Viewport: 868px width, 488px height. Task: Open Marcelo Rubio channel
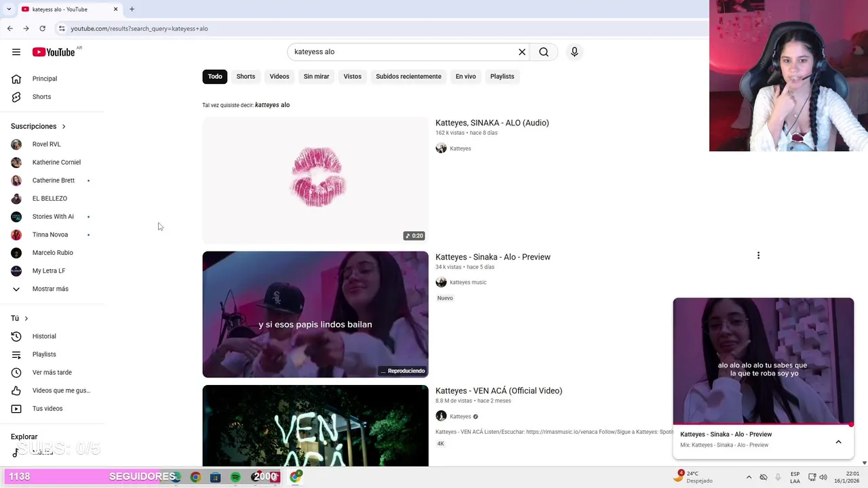click(52, 253)
